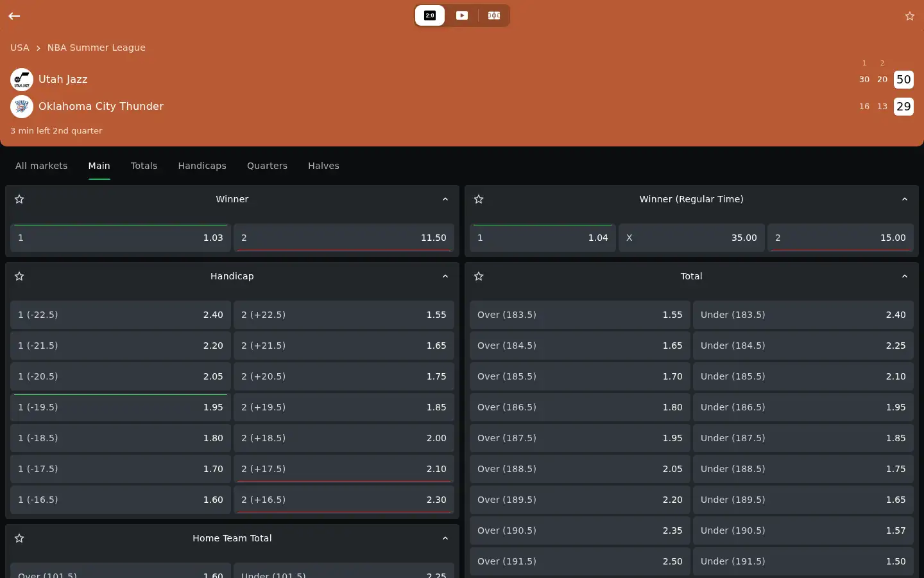Open the court tracker view icon
The height and width of the screenshot is (578, 924).
[x=494, y=15]
